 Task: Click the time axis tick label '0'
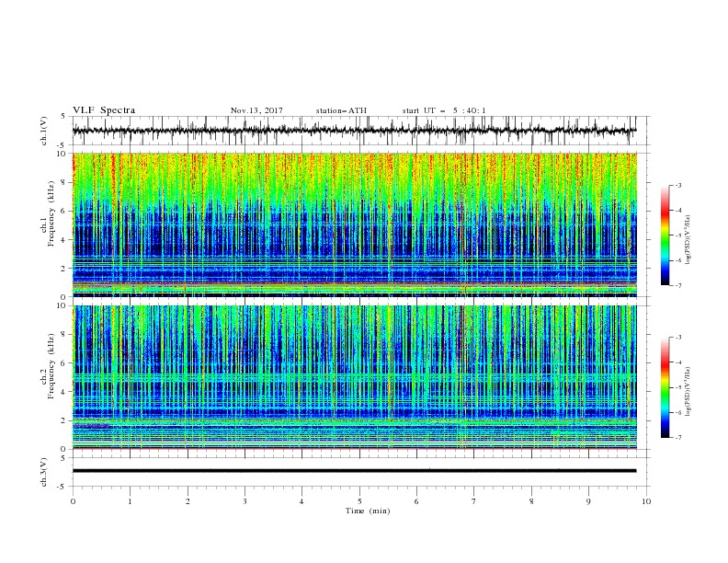pyautogui.click(x=73, y=501)
